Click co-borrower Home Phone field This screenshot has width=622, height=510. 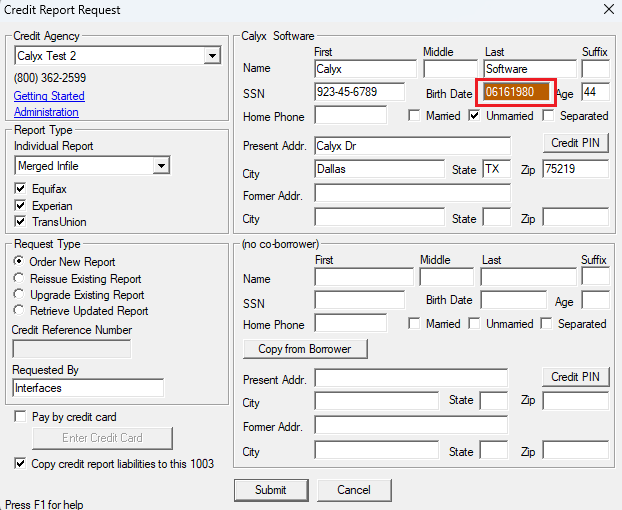351,323
